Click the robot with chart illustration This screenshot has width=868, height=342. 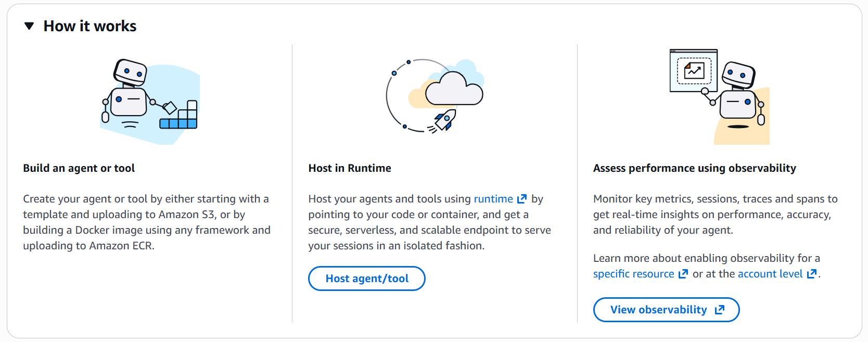[719, 97]
